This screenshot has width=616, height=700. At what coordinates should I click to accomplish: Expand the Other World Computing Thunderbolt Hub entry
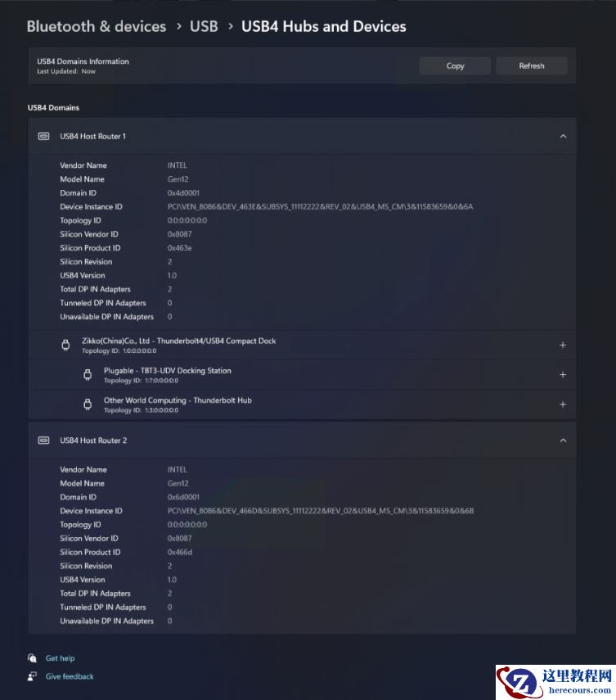(563, 404)
